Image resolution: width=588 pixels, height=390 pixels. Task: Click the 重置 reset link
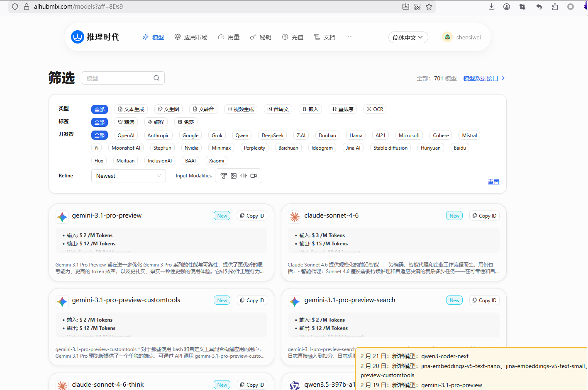493,182
